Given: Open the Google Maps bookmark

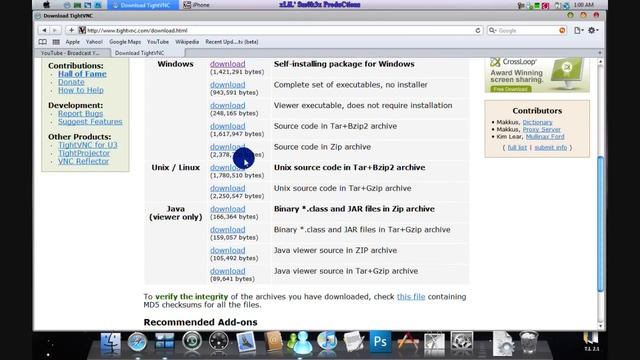Looking at the screenshot, I should pyautogui.click(x=125, y=42).
